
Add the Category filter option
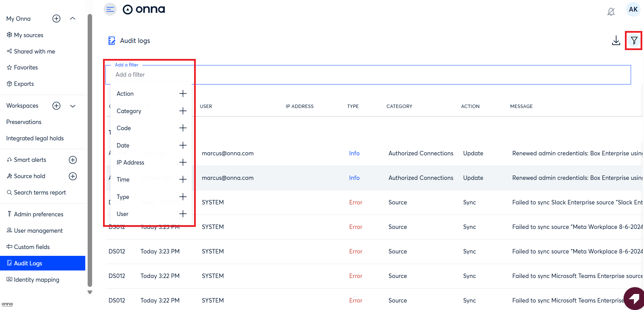coord(183,111)
